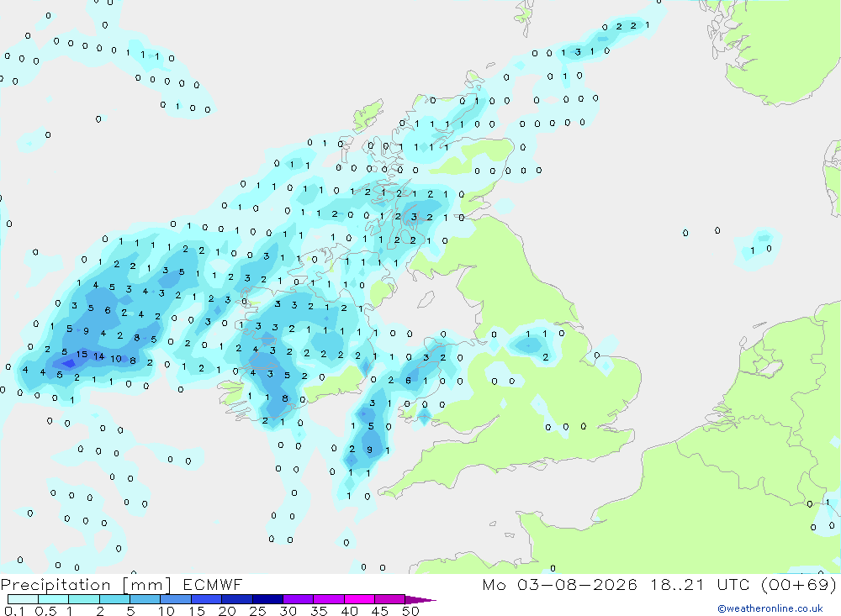Viewport: 841px width, 616px height.
Task: Click the '45' legend scale label
Action: pos(380,611)
